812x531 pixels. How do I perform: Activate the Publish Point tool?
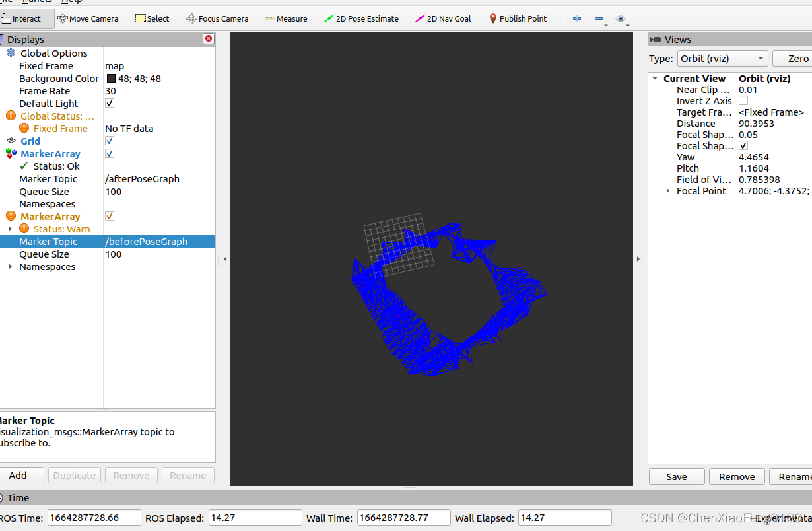(518, 18)
